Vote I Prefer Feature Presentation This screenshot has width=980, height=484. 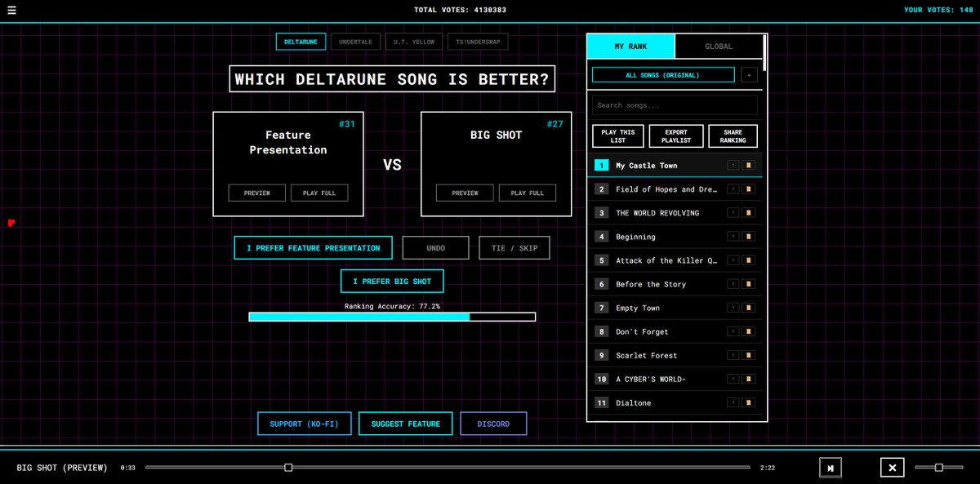coord(314,248)
